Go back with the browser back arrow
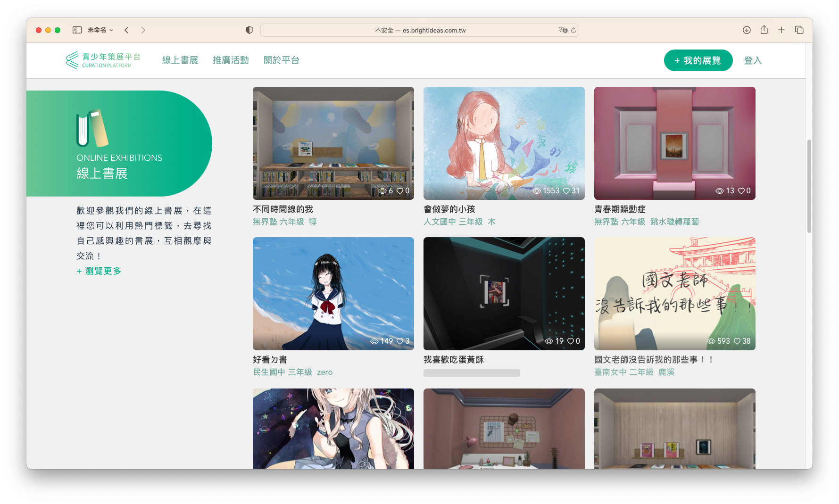The height and width of the screenshot is (504, 839). [x=126, y=30]
